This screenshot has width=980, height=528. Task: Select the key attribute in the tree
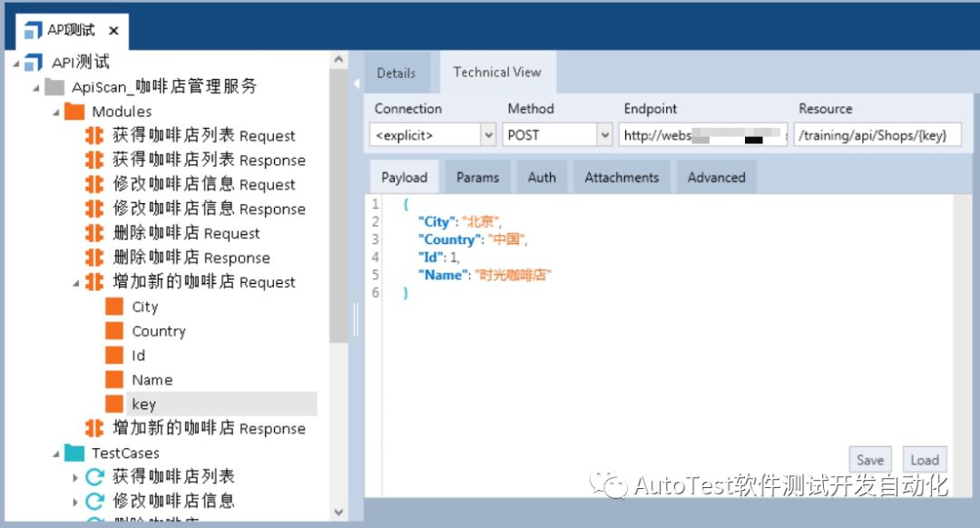144,405
